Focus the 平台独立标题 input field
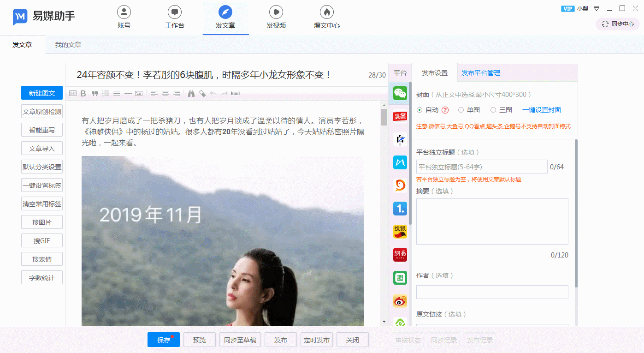The image size is (644, 353). pyautogui.click(x=482, y=167)
